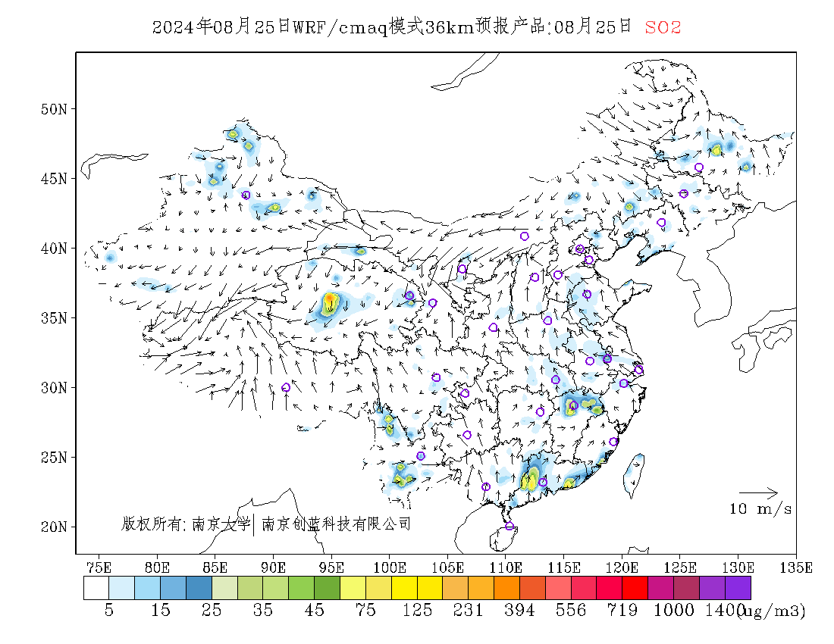This screenshot has height=644, width=834.
Task: Click the 105E longitude axis label
Action: point(447,567)
